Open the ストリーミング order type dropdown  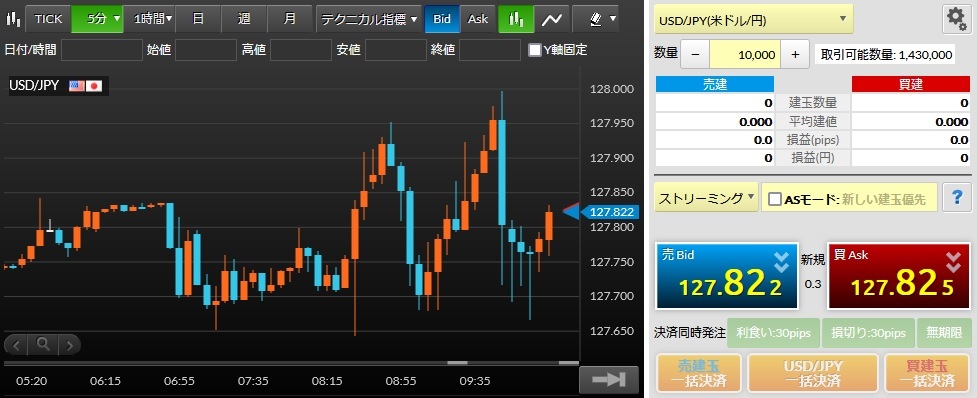coord(706,198)
